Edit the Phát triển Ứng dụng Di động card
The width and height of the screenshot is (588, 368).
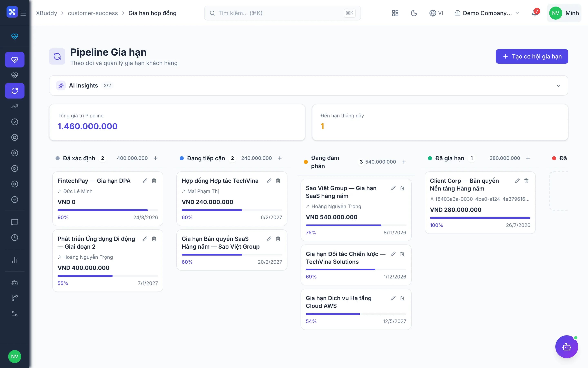click(x=145, y=239)
